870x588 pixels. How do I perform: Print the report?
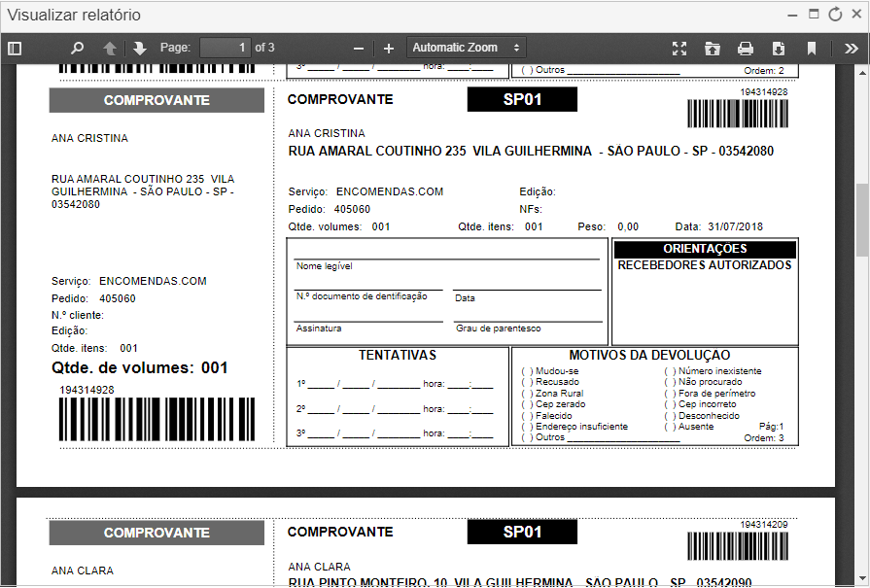(x=746, y=49)
